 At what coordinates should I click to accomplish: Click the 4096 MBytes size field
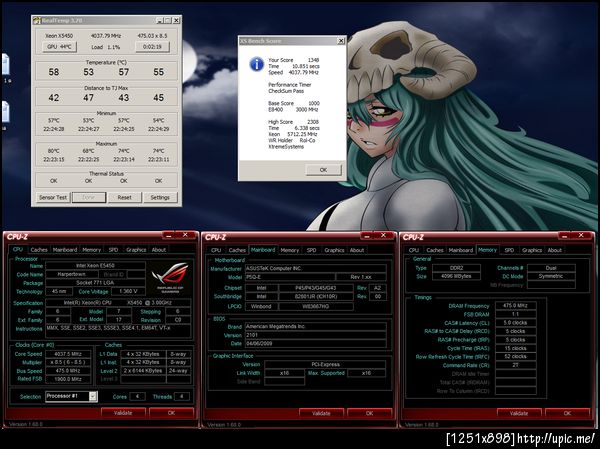pyautogui.click(x=457, y=276)
